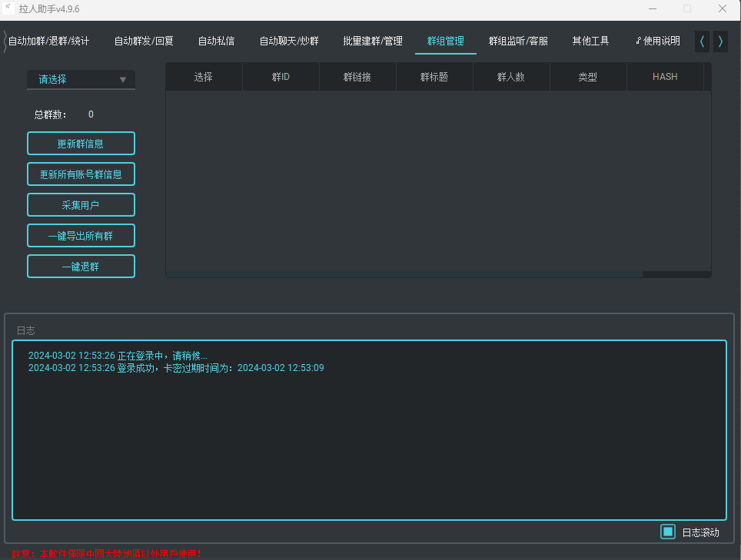Screen dimensions: 741x560
Task: Click the 一键退群 button
Action: (81, 267)
